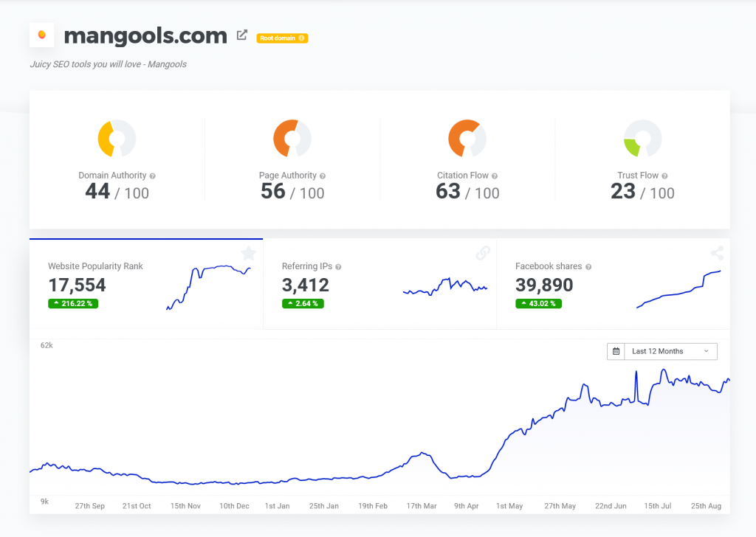Screen dimensions: 756x537
Task: Click the 63 / 100 Citation Flow score
Action: 467,192
